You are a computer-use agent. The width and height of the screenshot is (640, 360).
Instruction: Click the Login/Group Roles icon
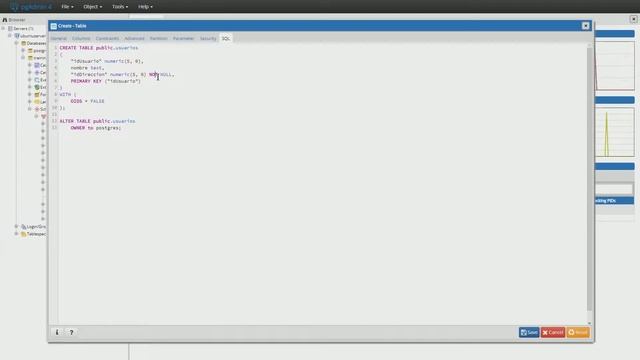coord(24,227)
